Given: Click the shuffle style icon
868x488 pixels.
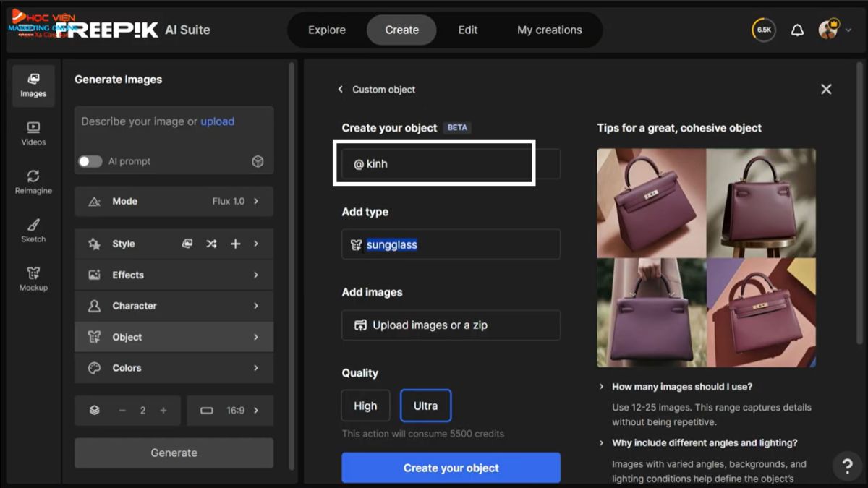Looking at the screenshot, I should [x=211, y=244].
